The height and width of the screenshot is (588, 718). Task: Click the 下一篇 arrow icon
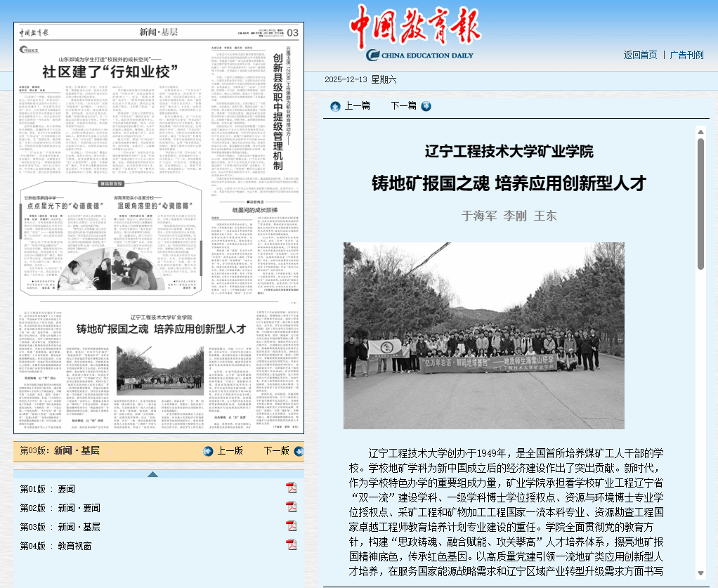(x=426, y=106)
